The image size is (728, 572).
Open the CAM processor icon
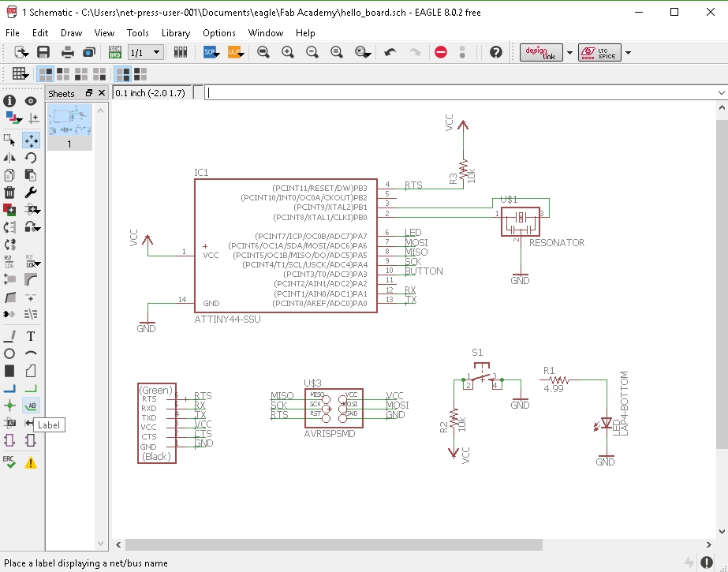(89, 52)
